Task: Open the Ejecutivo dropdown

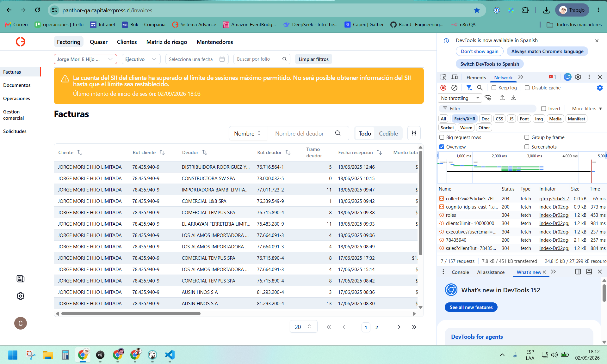Action: tap(141, 59)
